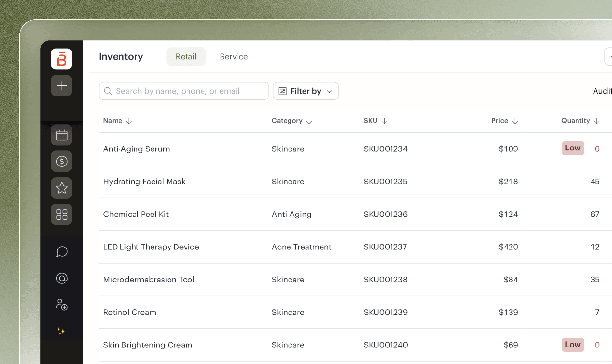Click SKU001236 cell
Screen dimensions: 612x364
click(386, 214)
